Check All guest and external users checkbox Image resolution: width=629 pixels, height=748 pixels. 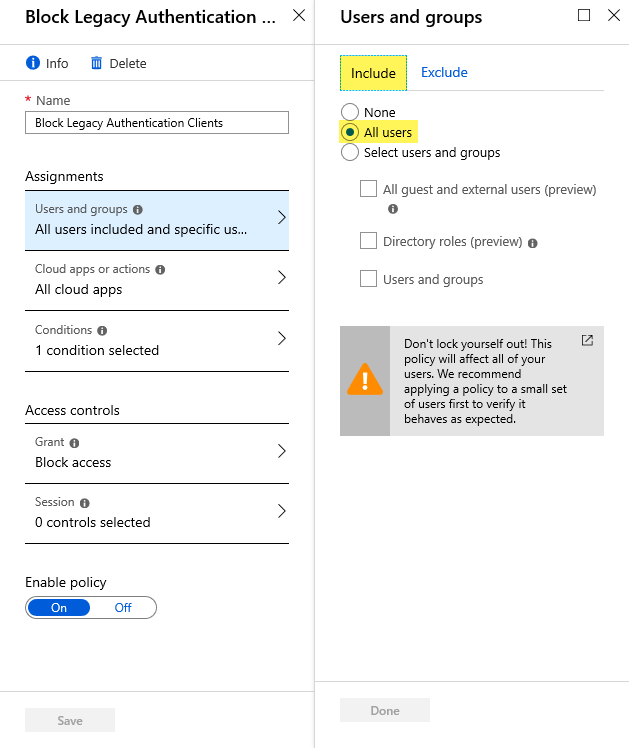[x=368, y=188]
